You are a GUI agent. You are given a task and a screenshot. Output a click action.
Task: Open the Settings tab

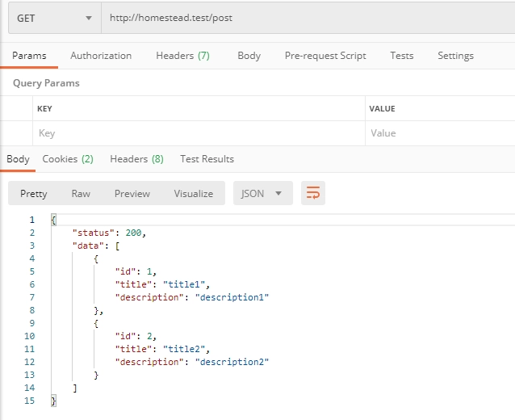tap(455, 56)
